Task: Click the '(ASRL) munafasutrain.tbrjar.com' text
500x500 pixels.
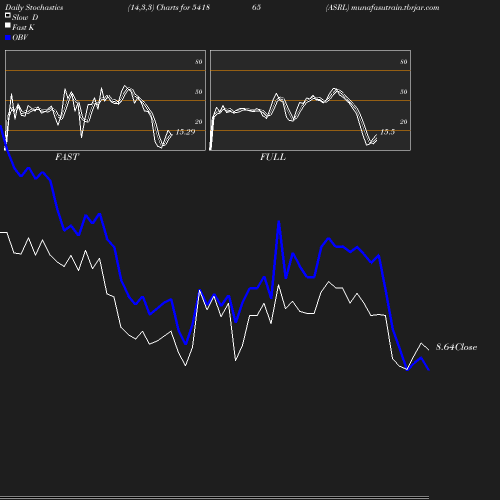Action: [x=382, y=8]
